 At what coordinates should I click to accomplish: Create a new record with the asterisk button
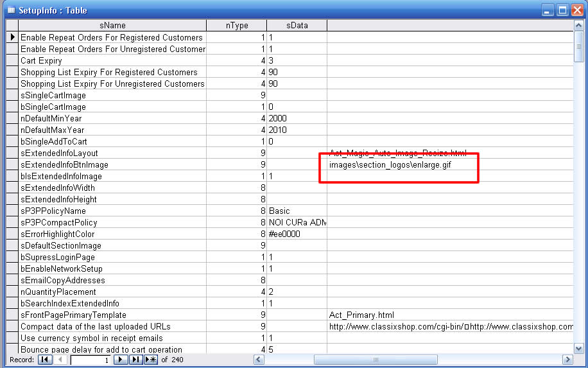[151, 360]
